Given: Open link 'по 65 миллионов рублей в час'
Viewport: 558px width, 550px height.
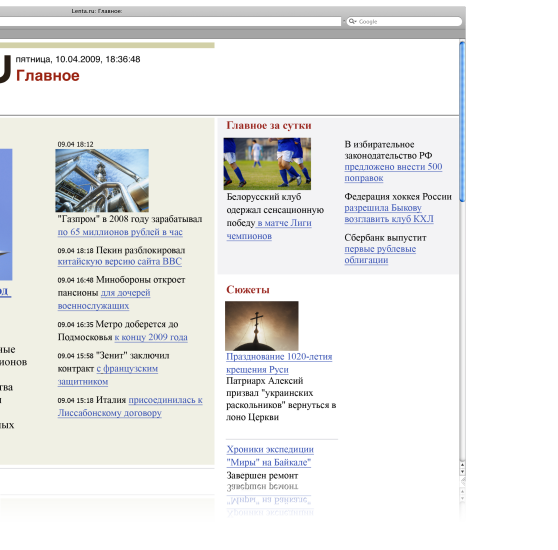Looking at the screenshot, I should [120, 232].
